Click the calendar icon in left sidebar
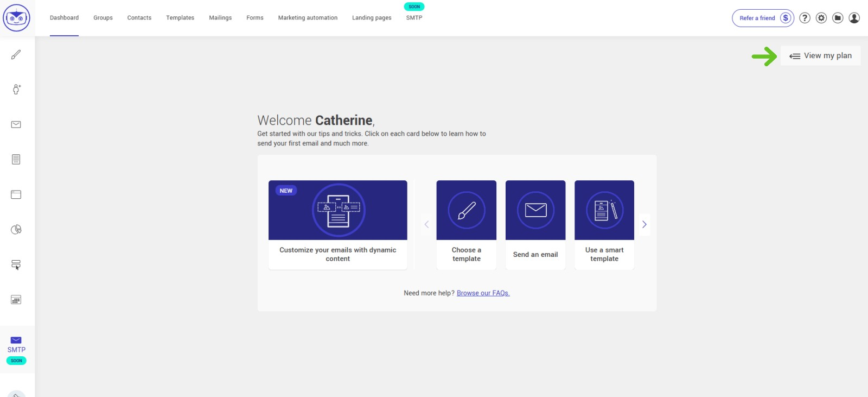The image size is (868, 397). tap(16, 300)
